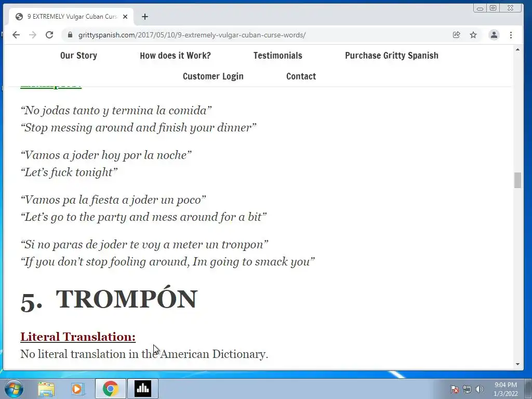Viewport: 532px width, 399px height.
Task: Open Chrome's three-dot menu
Action: (x=511, y=35)
